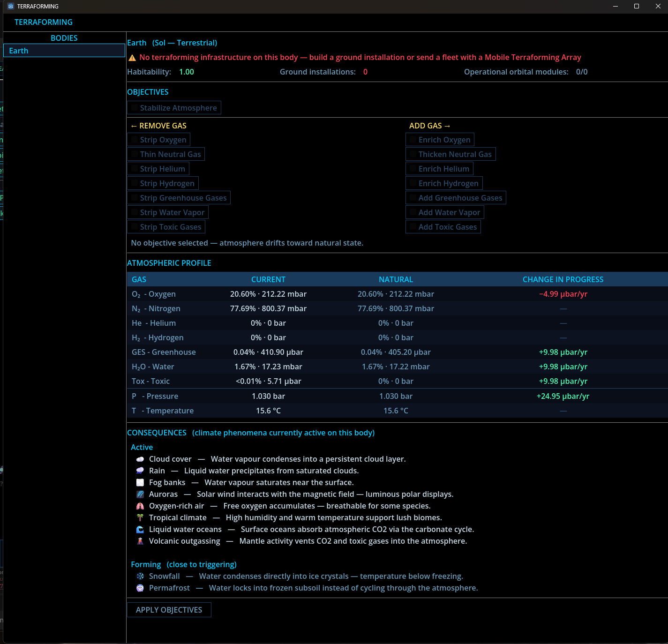Maximize the Terraforming window

point(637,6)
